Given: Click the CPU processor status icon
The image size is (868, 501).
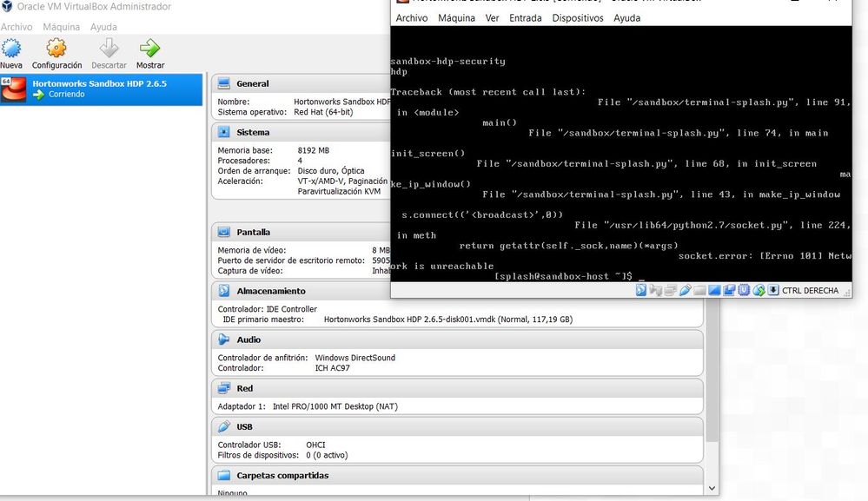Looking at the screenshot, I should (744, 290).
